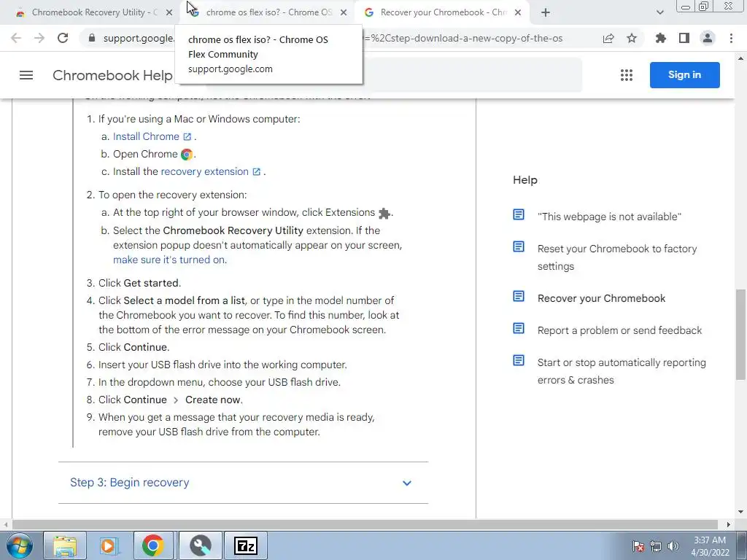
Task: Open Windows Media Player from taskbar
Action: click(x=109, y=545)
